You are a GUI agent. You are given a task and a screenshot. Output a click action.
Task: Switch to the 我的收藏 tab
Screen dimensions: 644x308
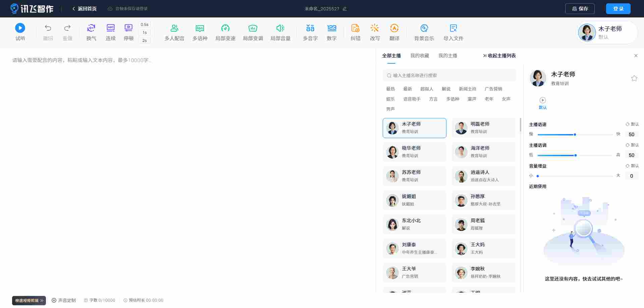420,56
